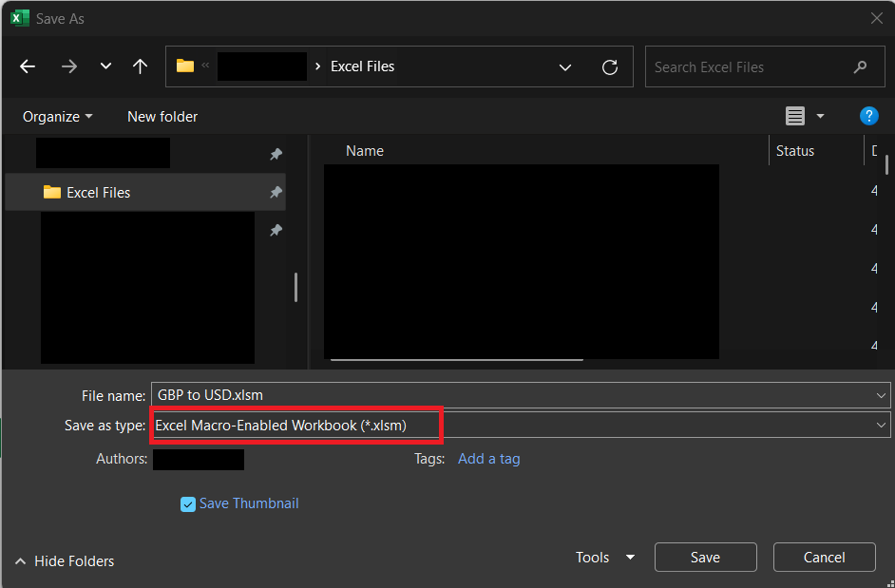Click the file list vertical scrollbar thumb
The image size is (895, 588).
[x=886, y=165]
